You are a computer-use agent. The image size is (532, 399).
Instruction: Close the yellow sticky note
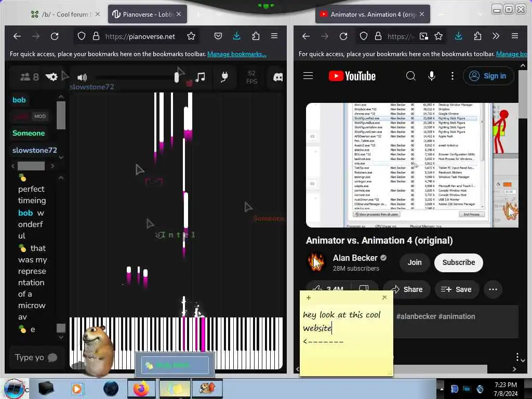384,297
